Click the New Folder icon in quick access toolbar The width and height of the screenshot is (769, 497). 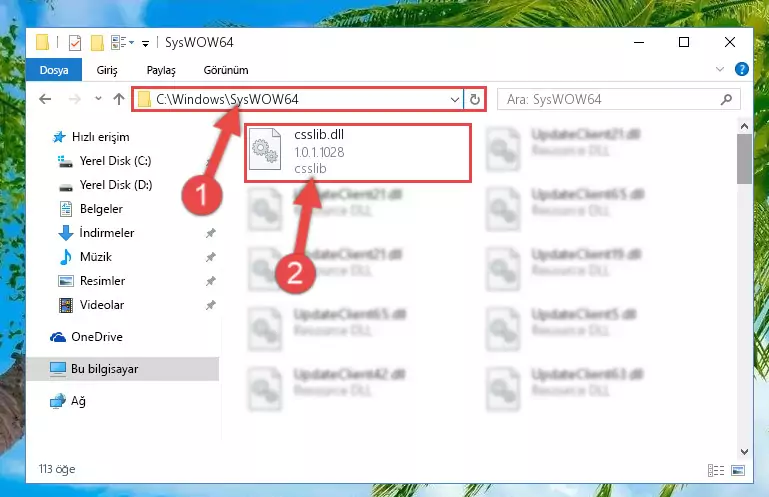97,43
